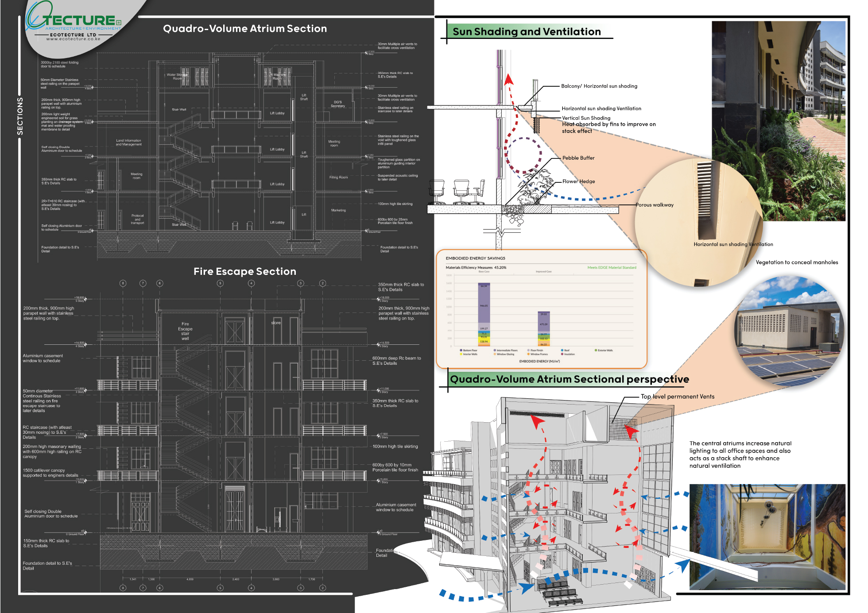Open the building exterior walkway photo

(x=779, y=121)
